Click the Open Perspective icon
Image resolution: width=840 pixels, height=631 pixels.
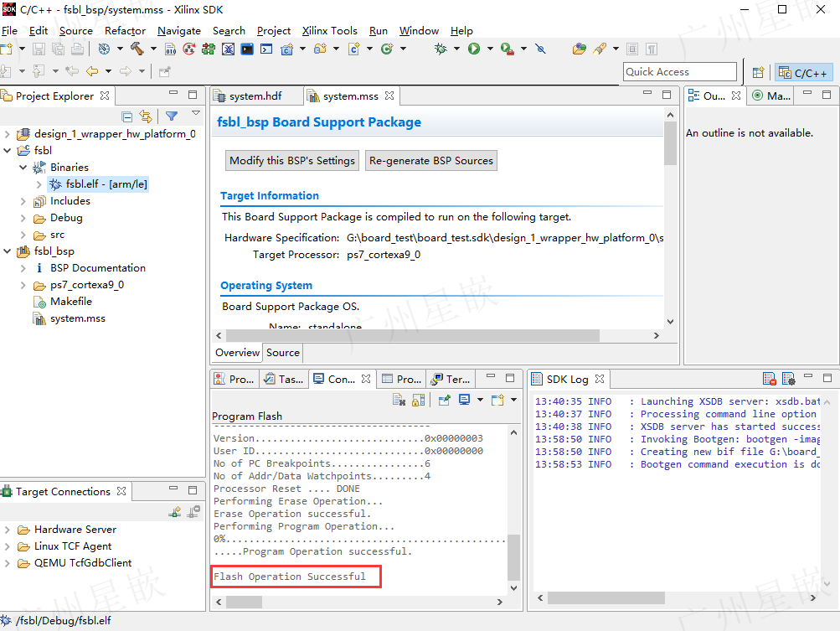pyautogui.click(x=757, y=72)
